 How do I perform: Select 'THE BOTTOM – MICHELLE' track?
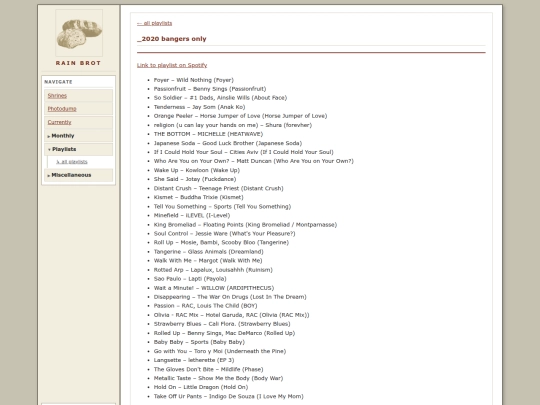pyautogui.click(x=208, y=134)
